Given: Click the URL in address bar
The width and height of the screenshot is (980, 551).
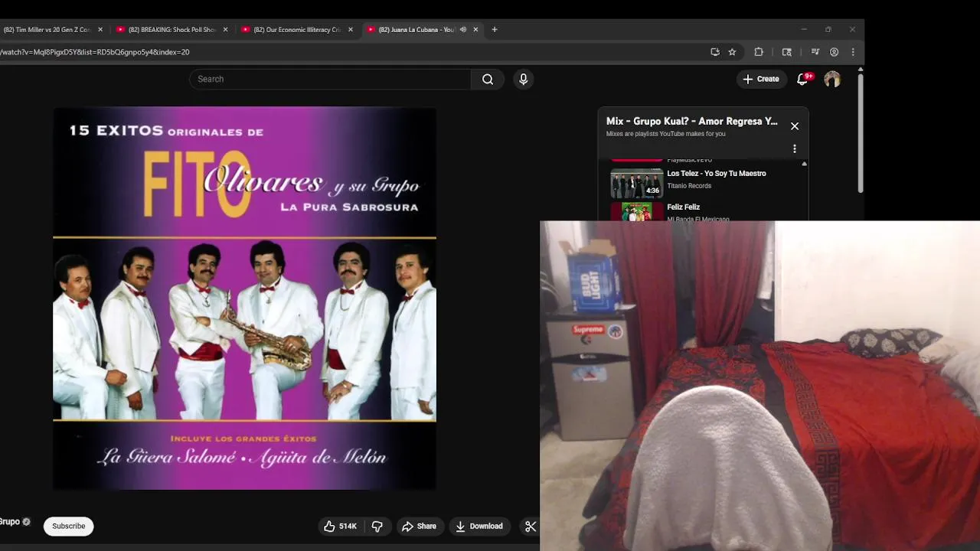Looking at the screenshot, I should (95, 52).
